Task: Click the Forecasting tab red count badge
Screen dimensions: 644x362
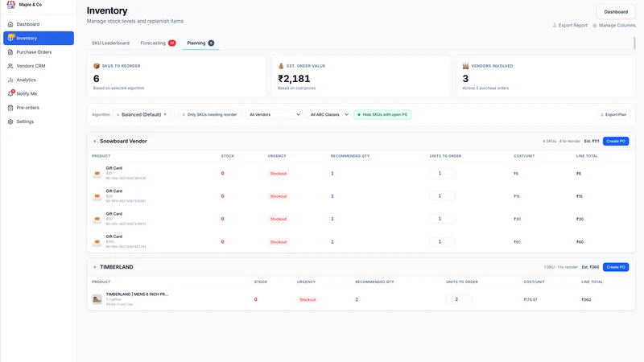Action: [x=172, y=43]
